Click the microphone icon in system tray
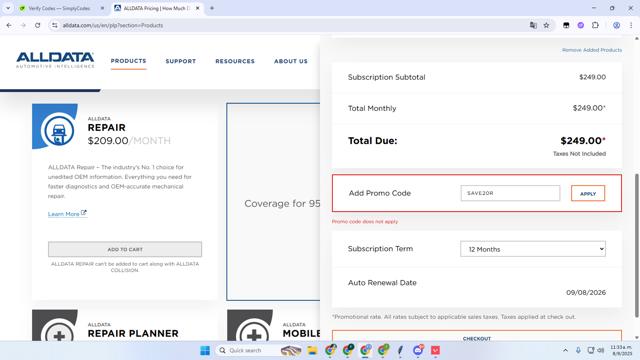Viewport: 640px width, 360px height. pyautogui.click(x=578, y=350)
